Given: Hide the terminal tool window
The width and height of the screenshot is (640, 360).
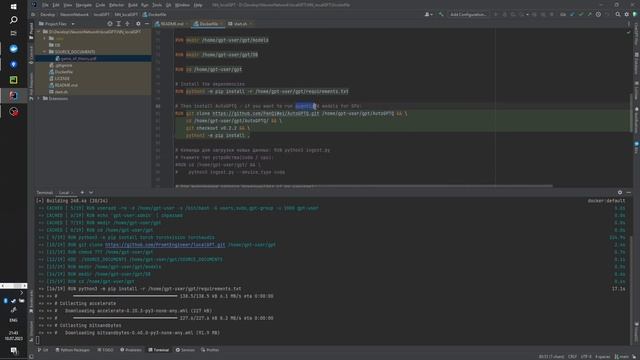Looking at the screenshot, I should pyautogui.click(x=629, y=193).
